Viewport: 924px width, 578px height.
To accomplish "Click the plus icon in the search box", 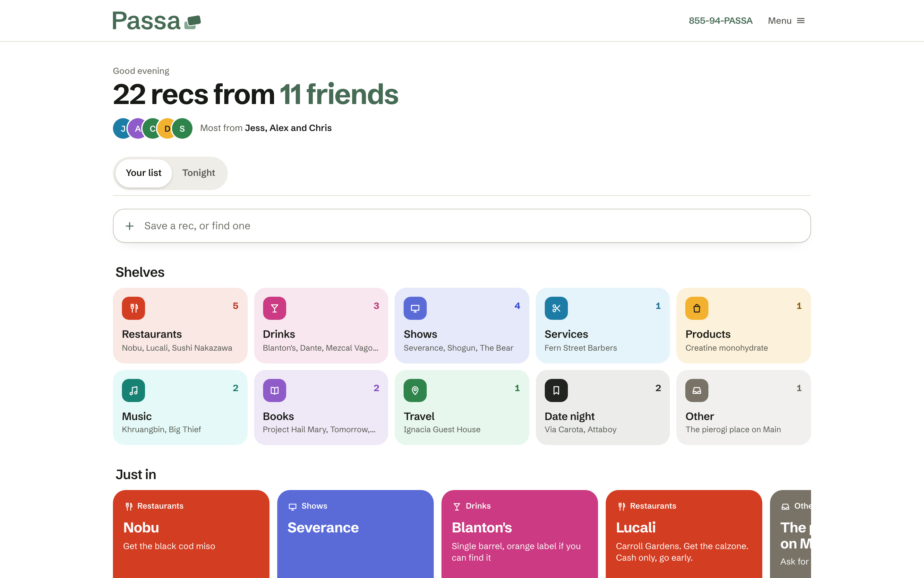I will pyautogui.click(x=130, y=226).
